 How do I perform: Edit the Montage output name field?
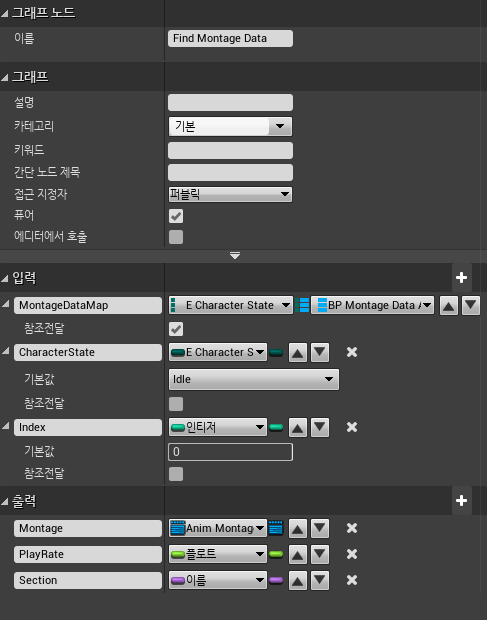coord(88,529)
